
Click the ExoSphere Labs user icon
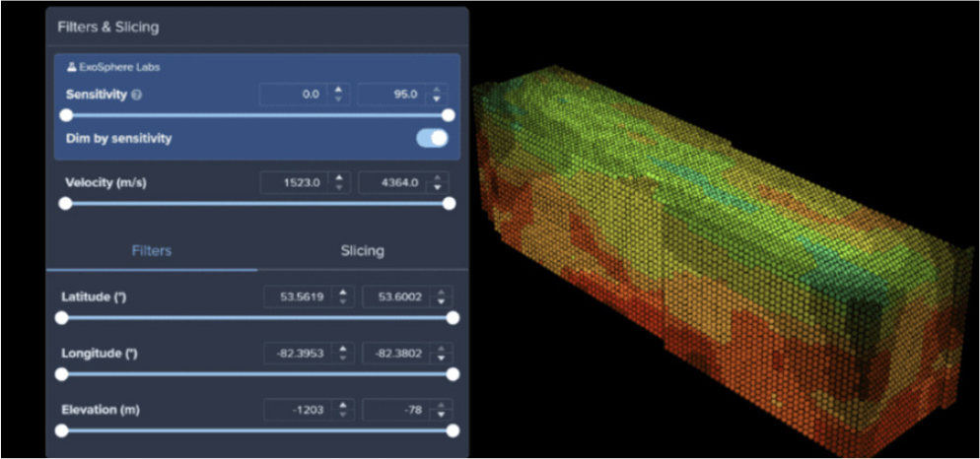71,68
